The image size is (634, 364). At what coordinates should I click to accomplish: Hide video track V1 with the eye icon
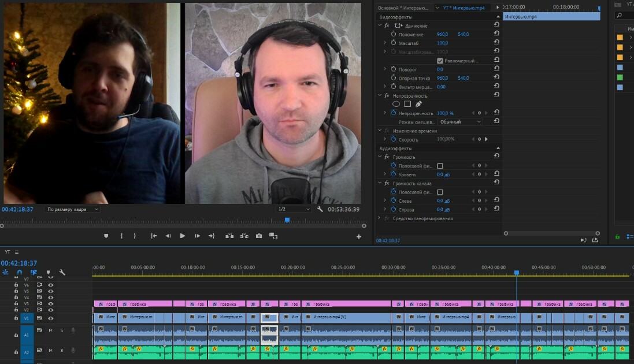tap(50, 318)
